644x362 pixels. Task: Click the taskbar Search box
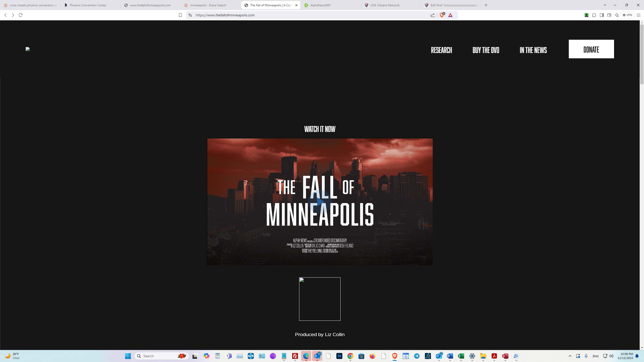pos(162,356)
